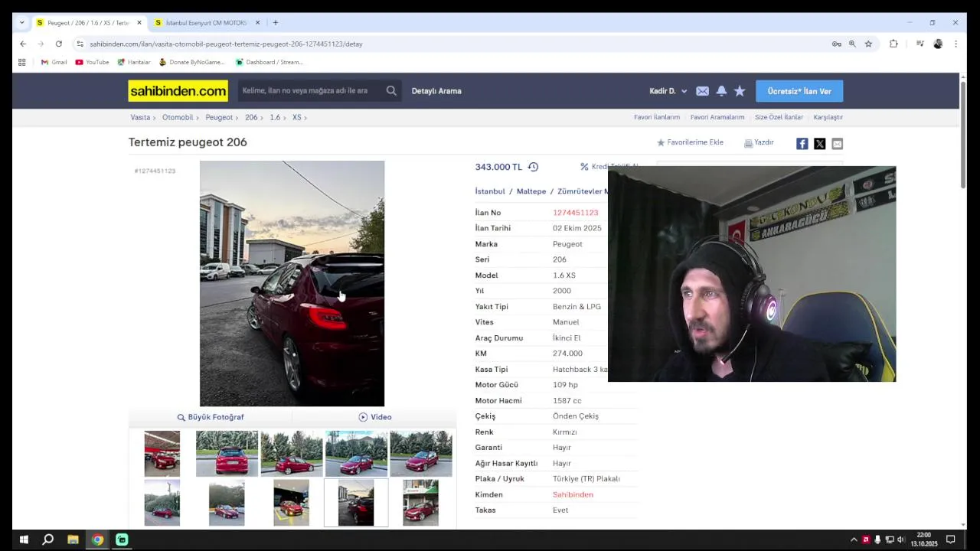Open File Explorer from taskbar
The image size is (980, 551).
[73, 540]
